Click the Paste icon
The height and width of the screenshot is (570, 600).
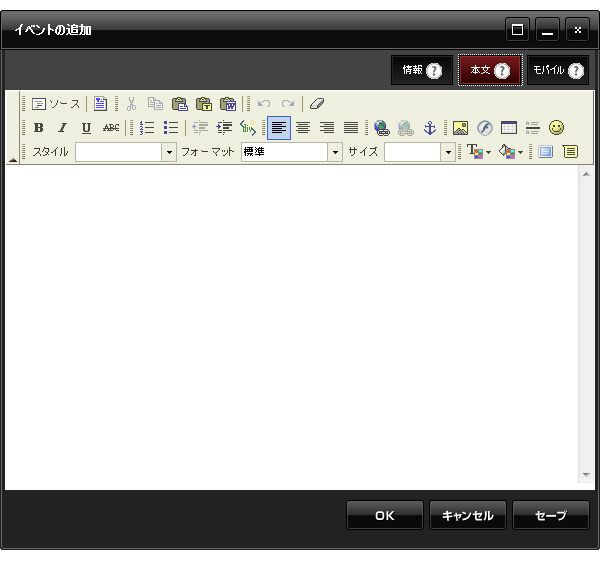[x=179, y=104]
